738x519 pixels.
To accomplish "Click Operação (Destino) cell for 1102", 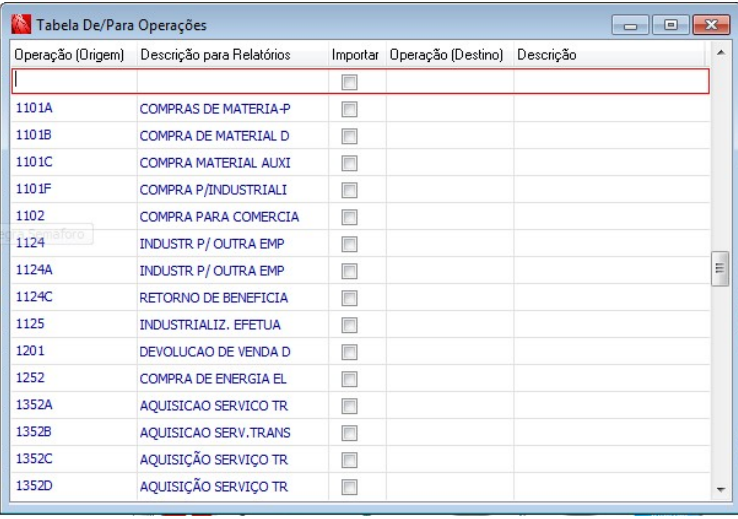I will (x=450, y=216).
